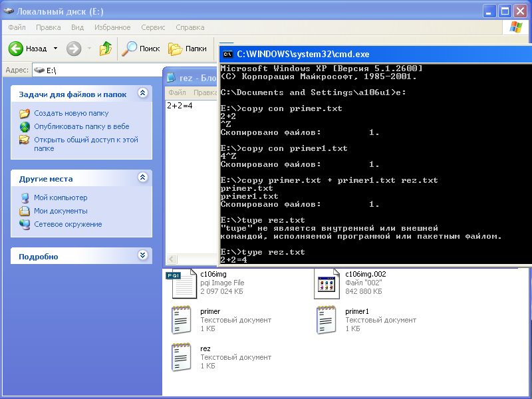Click the drive icon in address bar
Image resolution: width=532 pixels, height=399 pixels.
39,70
